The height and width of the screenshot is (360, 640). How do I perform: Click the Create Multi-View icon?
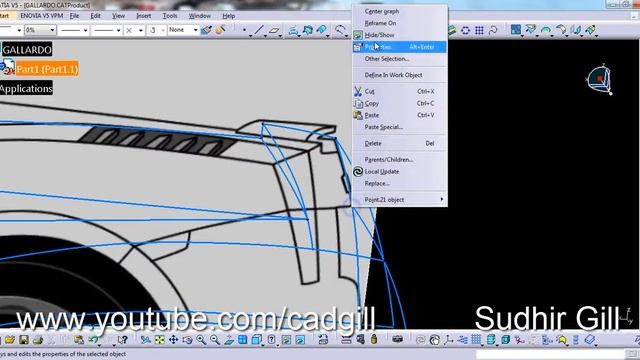click(x=242, y=340)
